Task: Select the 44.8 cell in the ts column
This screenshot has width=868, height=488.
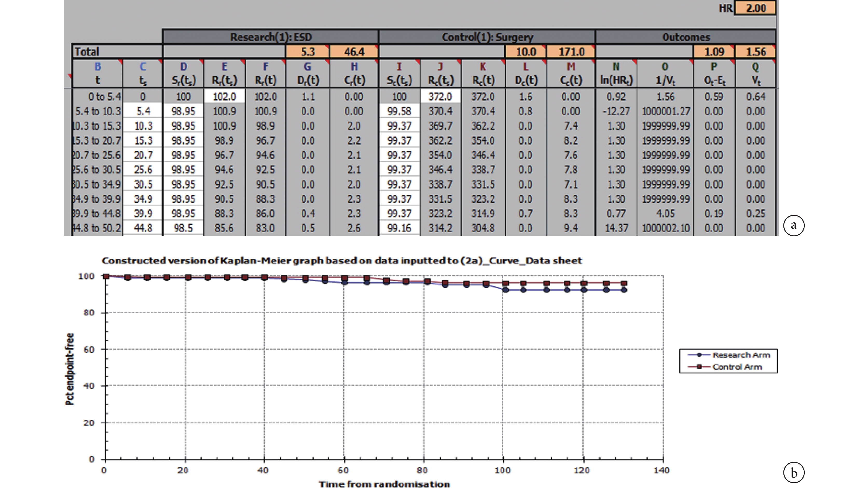Action: tap(143, 228)
